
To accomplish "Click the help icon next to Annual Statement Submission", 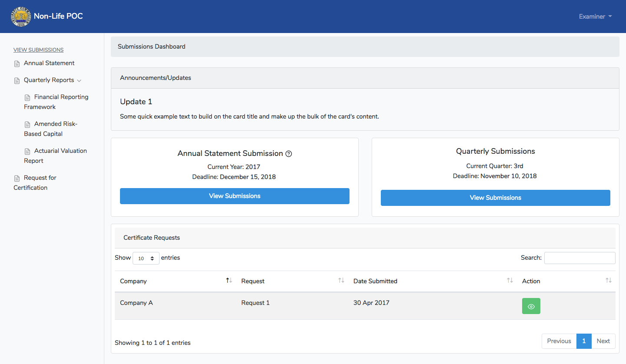I will tap(289, 154).
